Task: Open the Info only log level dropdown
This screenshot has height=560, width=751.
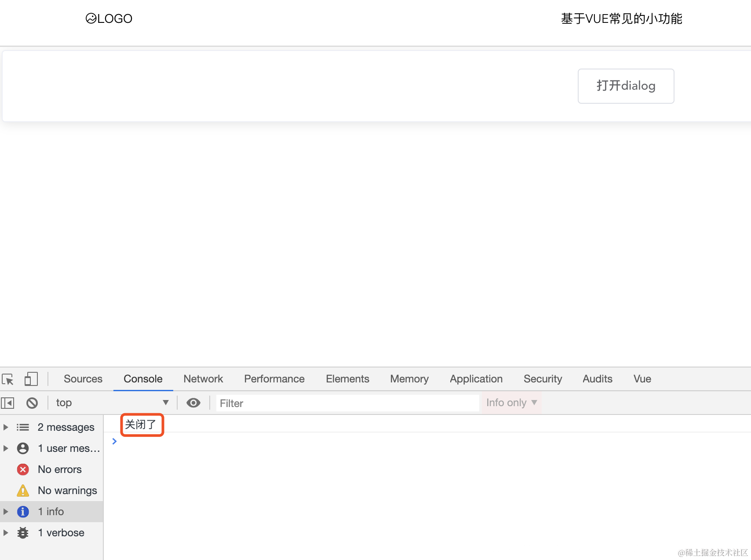Action: 511,403
